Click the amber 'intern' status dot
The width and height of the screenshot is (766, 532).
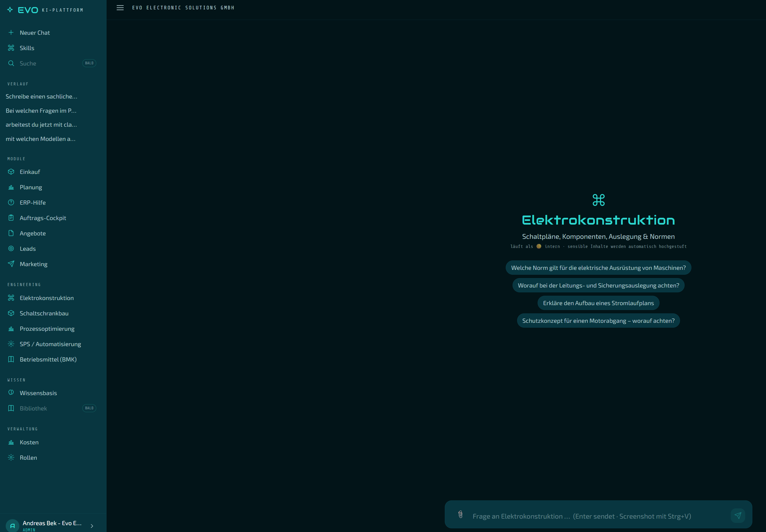pos(539,246)
